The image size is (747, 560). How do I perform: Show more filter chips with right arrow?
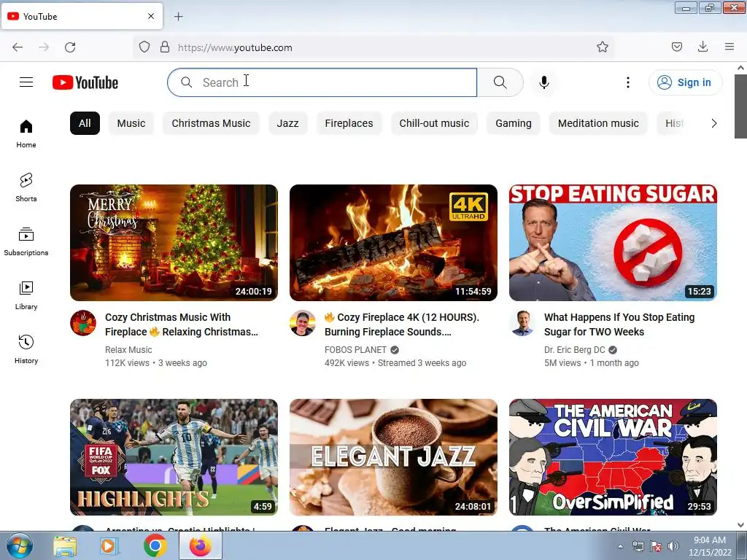click(713, 123)
